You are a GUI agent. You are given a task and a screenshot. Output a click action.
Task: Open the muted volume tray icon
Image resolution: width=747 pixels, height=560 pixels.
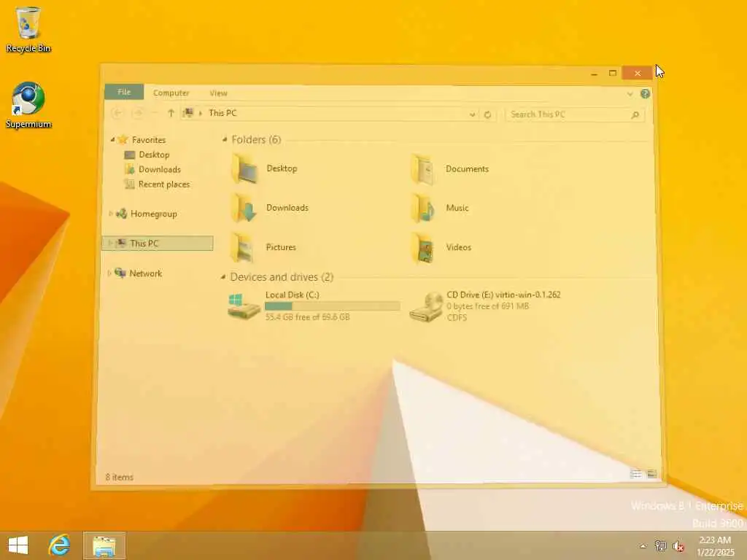click(678, 546)
